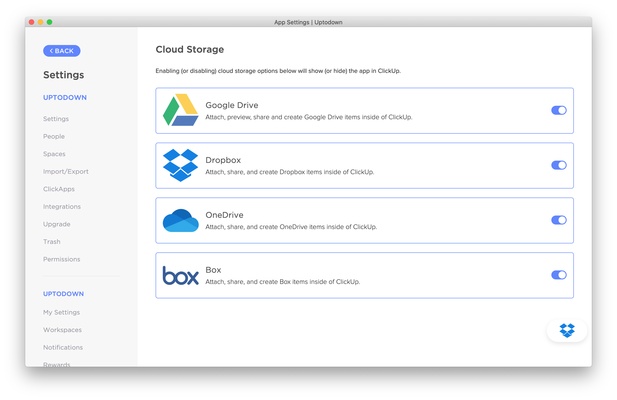Screen dimensions: 617x400
Task: Go to Workspaces
Action: (63, 330)
